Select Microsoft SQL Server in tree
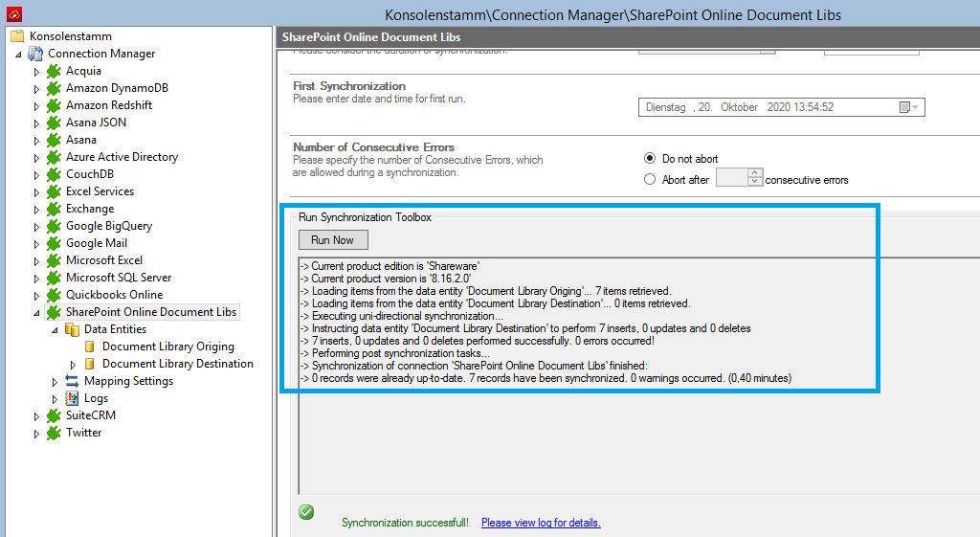The width and height of the screenshot is (980, 537). point(119,278)
